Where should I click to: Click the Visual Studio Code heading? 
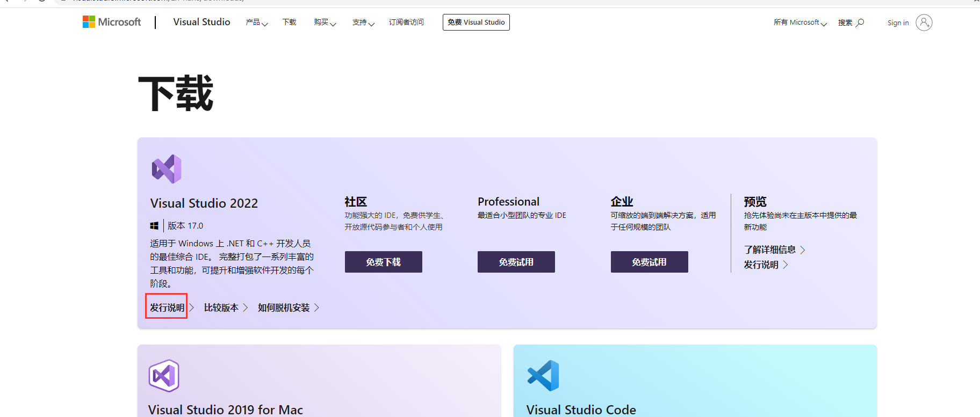(x=581, y=409)
